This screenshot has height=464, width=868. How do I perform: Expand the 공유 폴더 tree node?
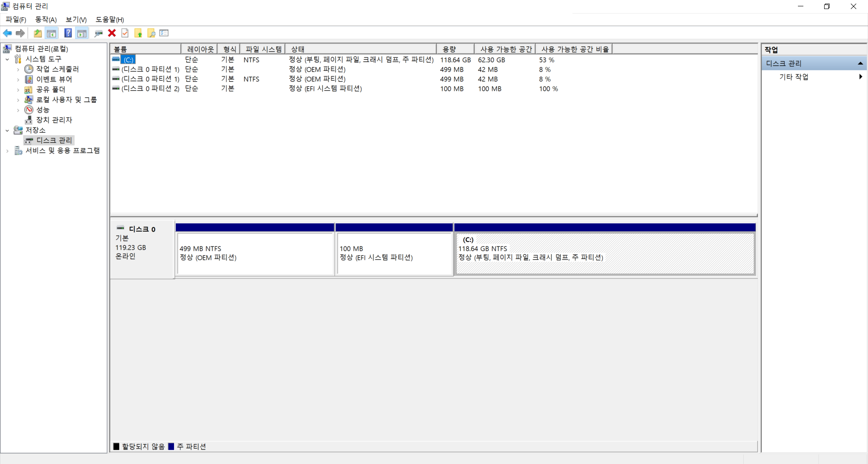coord(18,90)
